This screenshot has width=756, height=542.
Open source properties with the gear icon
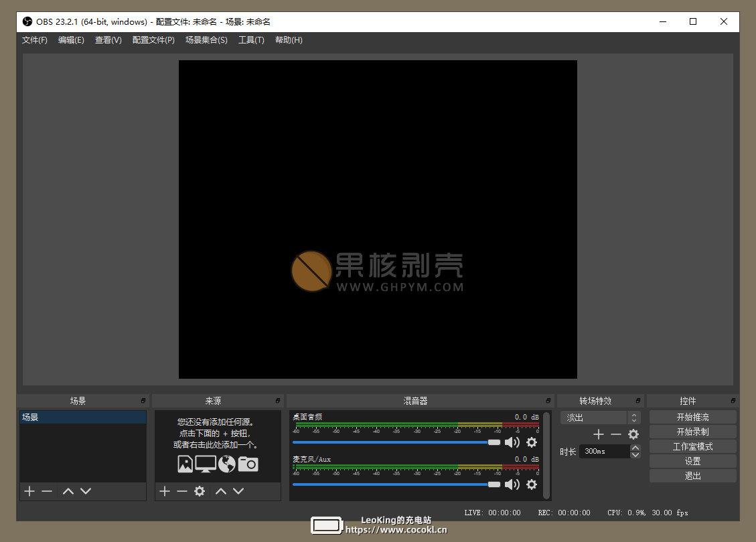[x=200, y=491]
